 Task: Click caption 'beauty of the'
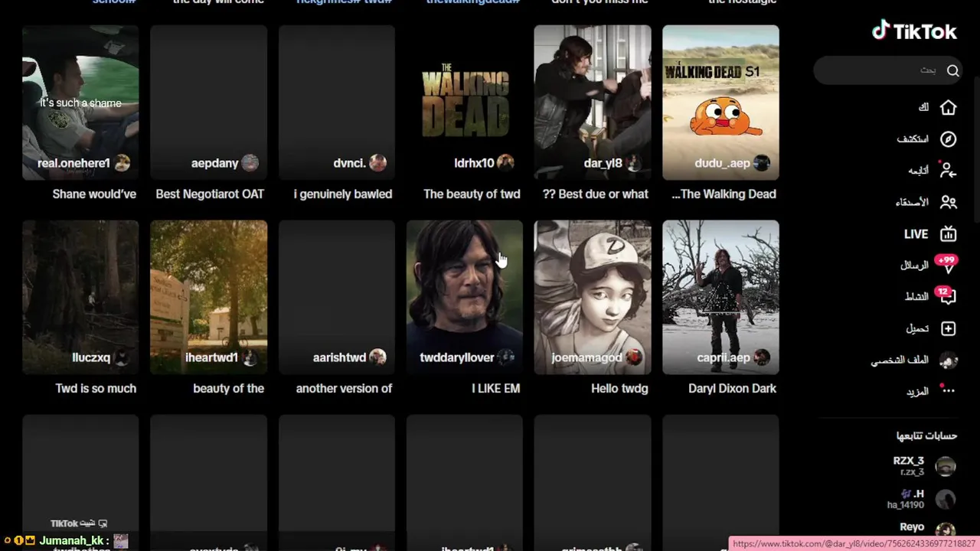point(229,389)
